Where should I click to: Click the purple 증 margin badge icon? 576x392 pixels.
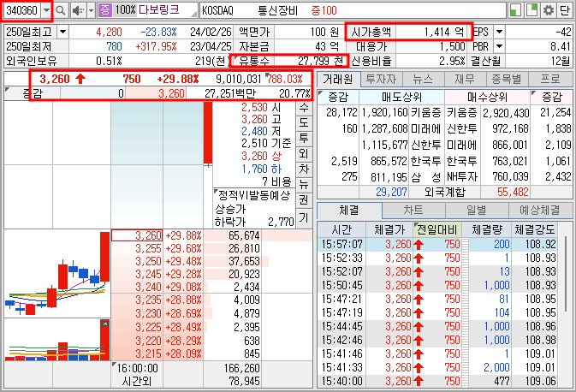pos(104,10)
